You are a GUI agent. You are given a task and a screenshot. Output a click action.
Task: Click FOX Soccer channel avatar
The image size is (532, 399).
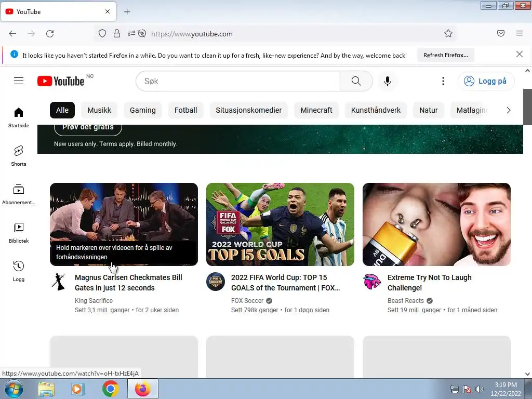pyautogui.click(x=216, y=282)
